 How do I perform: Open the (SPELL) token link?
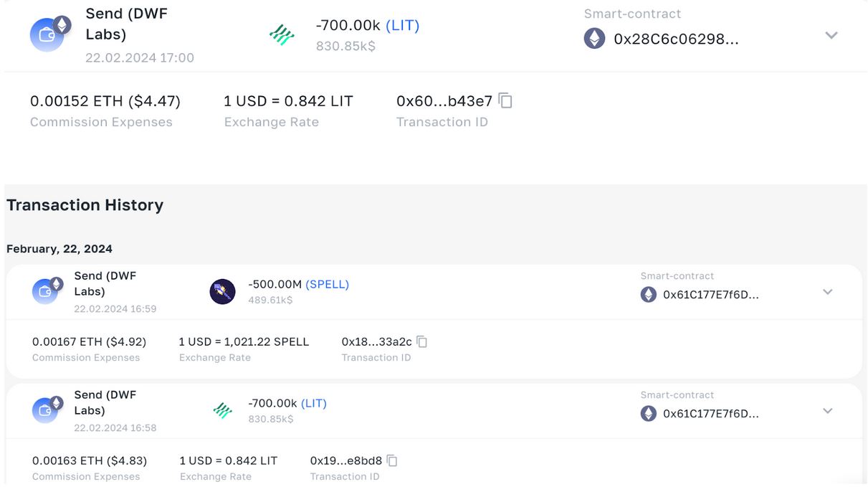pyautogui.click(x=327, y=284)
